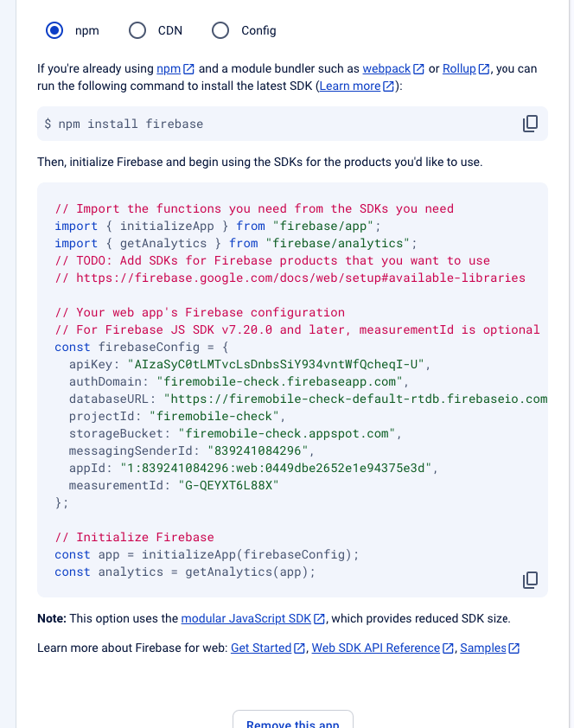The width and height of the screenshot is (574, 728).
Task: Click external-link icon after Samples
Action: [514, 648]
